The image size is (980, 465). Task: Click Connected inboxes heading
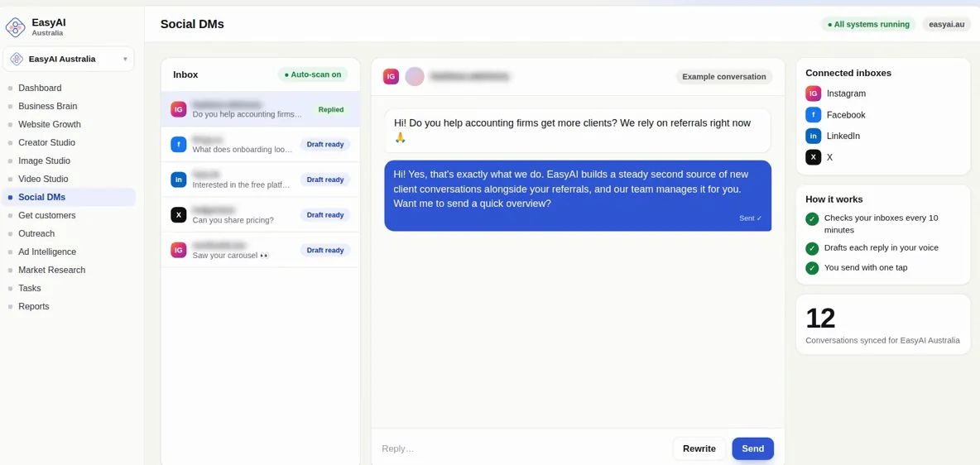pyautogui.click(x=848, y=73)
